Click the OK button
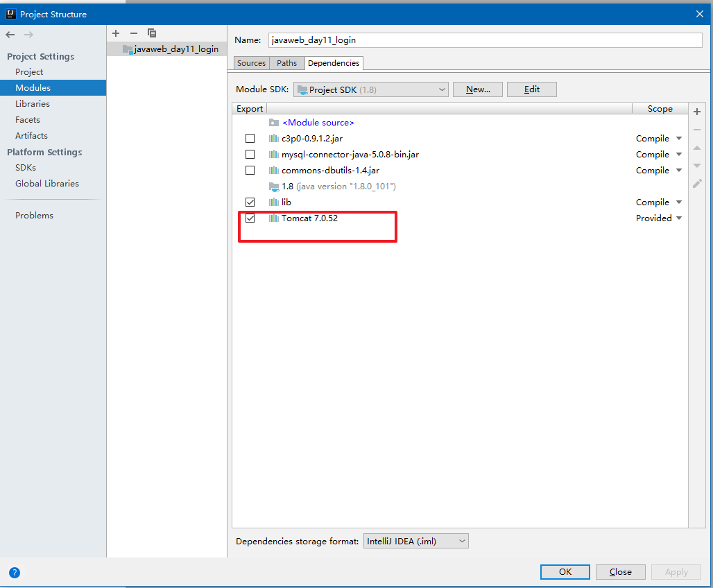The image size is (713, 588). pos(565,572)
